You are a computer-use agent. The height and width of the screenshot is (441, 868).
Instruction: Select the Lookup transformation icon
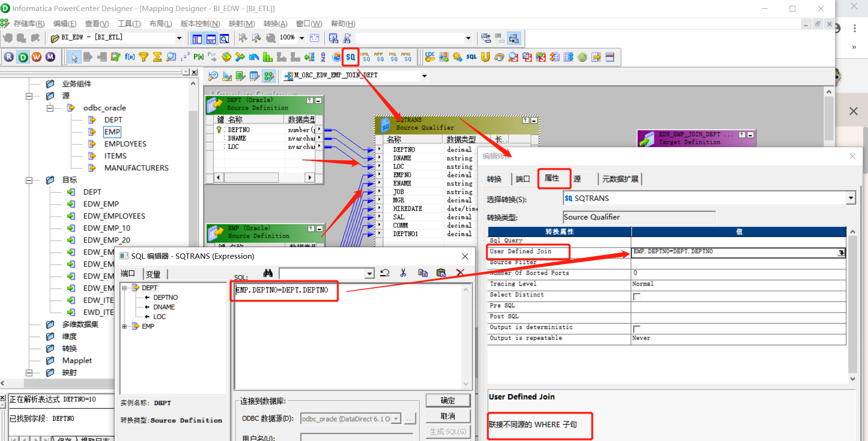tap(171, 57)
